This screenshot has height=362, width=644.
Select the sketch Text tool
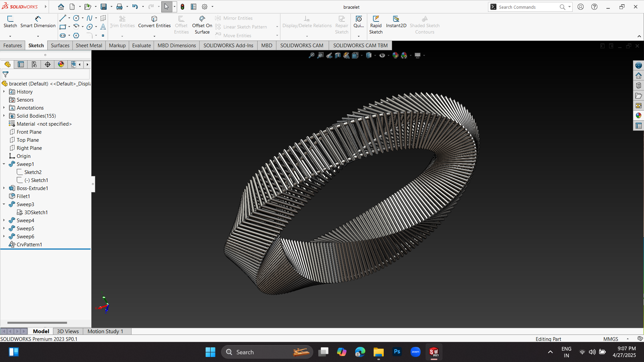[103, 27]
